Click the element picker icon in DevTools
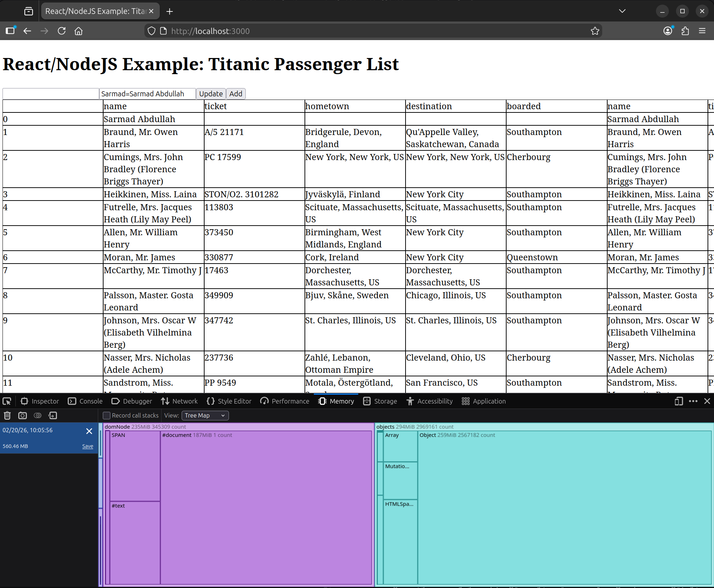Viewport: 714px width, 588px height. [7, 401]
